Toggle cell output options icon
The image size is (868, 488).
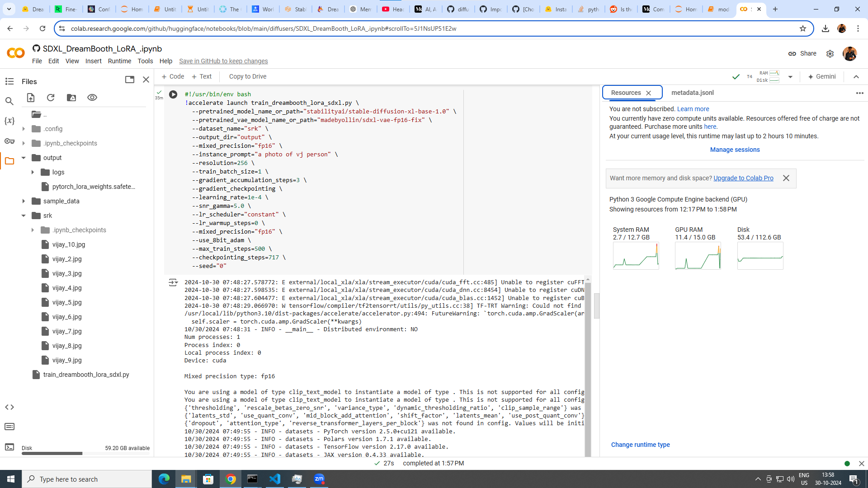point(173,283)
